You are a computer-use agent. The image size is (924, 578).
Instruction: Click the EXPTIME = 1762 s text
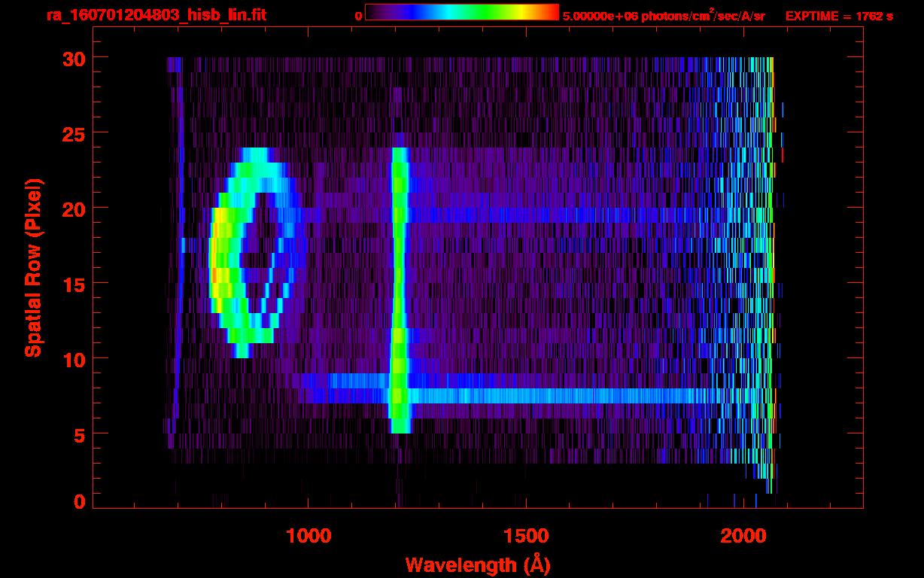tap(839, 16)
